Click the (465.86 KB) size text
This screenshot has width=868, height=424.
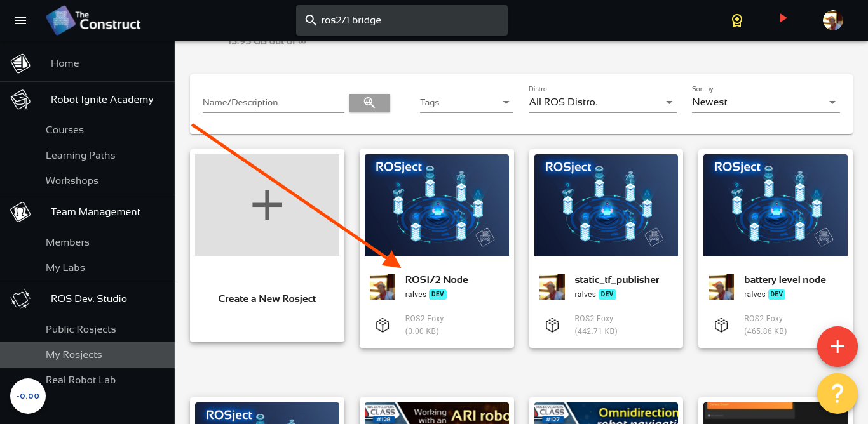click(766, 331)
